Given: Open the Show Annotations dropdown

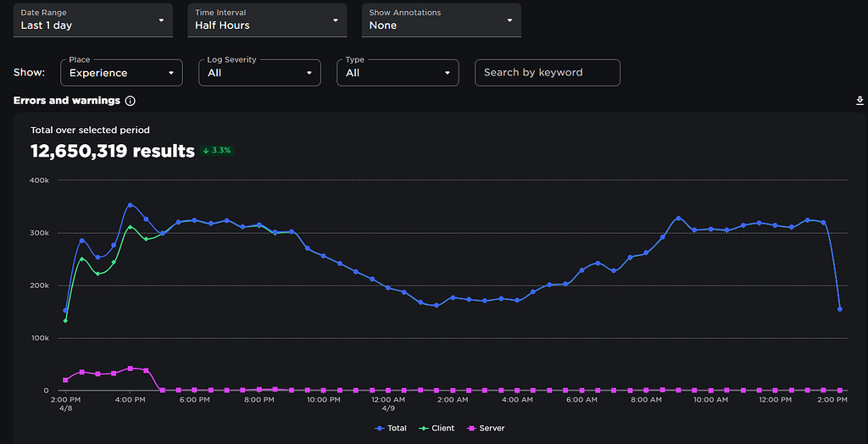Looking at the screenshot, I should [x=441, y=19].
